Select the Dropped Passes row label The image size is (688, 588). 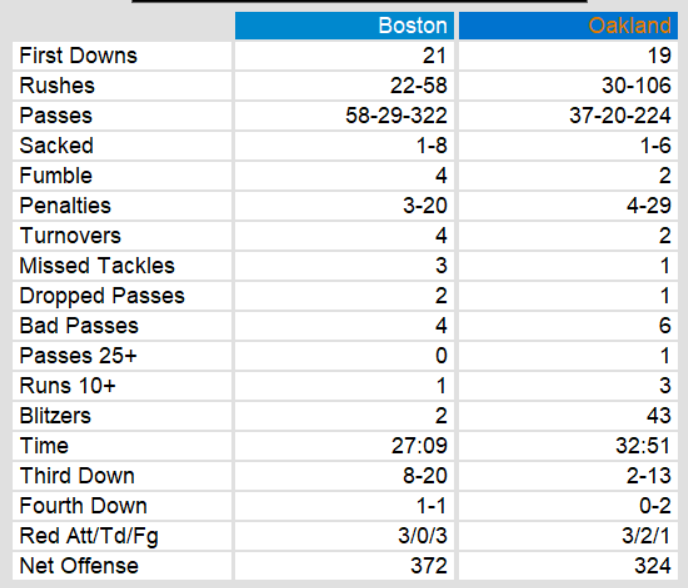[x=102, y=296]
